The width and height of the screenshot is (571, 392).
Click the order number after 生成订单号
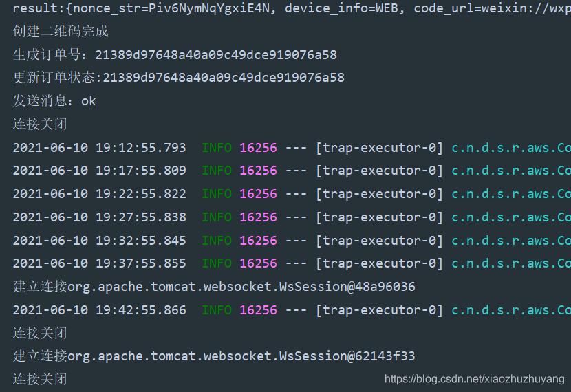(216, 55)
